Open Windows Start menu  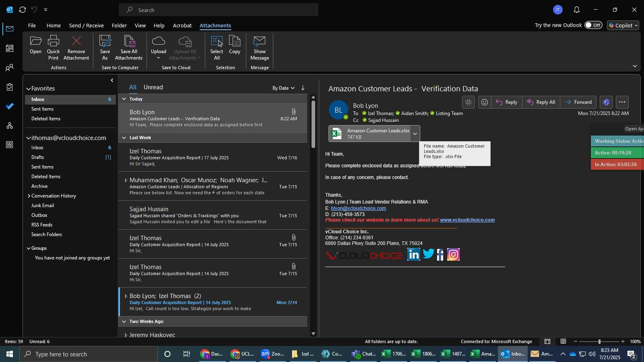click(10, 354)
